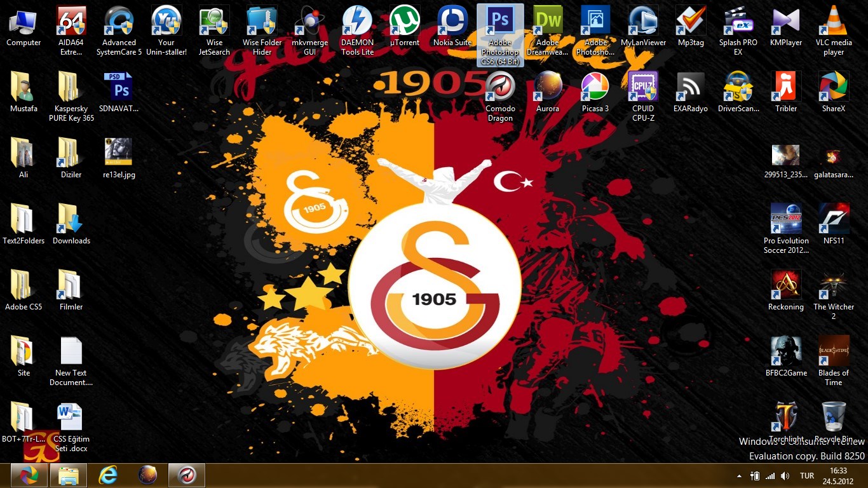
Task: Click the Picasa 3 desktop icon
Action: (x=595, y=93)
